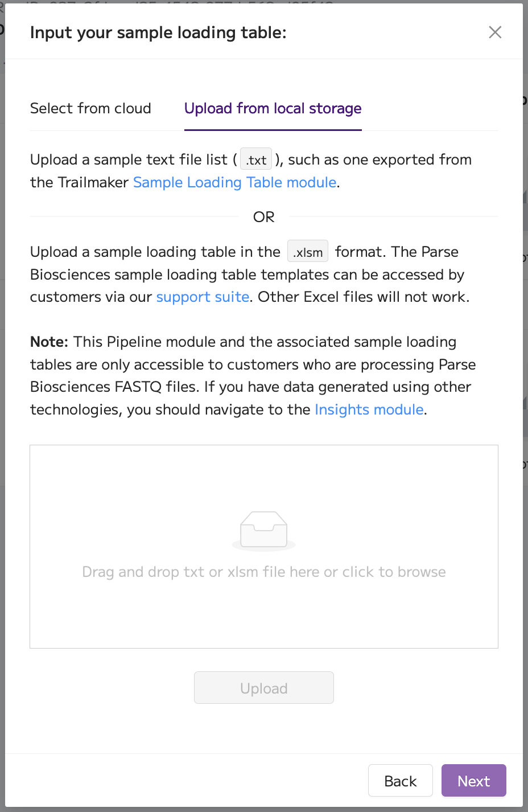Screen dimensions: 528x812
Task: Click the bold Note: label
Action: coord(49,342)
